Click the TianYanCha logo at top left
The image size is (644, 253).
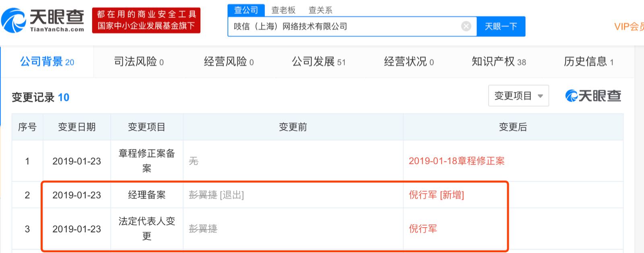click(x=43, y=20)
